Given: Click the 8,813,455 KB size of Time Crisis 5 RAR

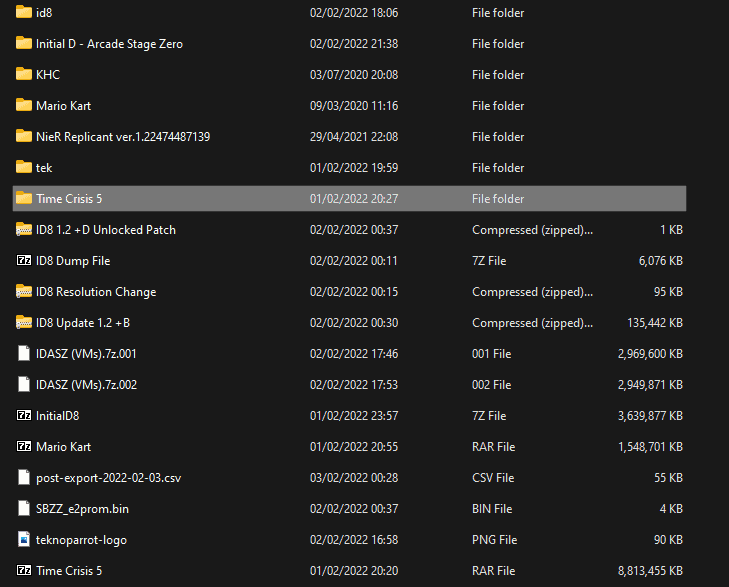Looking at the screenshot, I should pos(650,571).
